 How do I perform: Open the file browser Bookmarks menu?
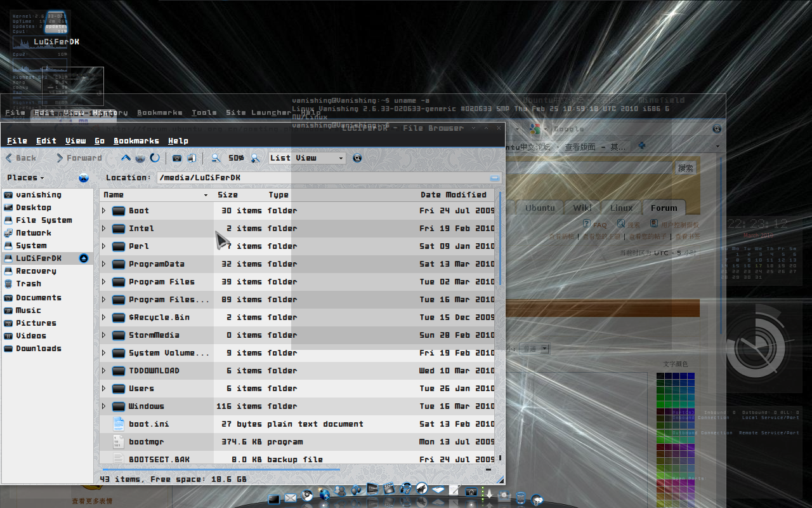tap(136, 141)
